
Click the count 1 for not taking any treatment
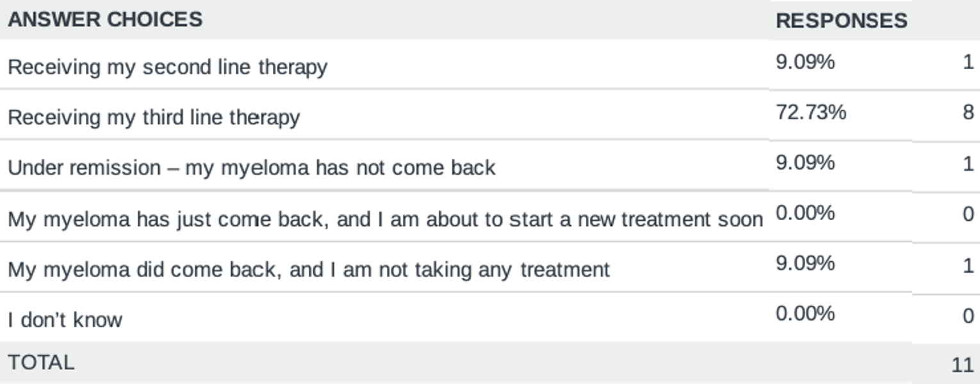pyautogui.click(x=968, y=264)
